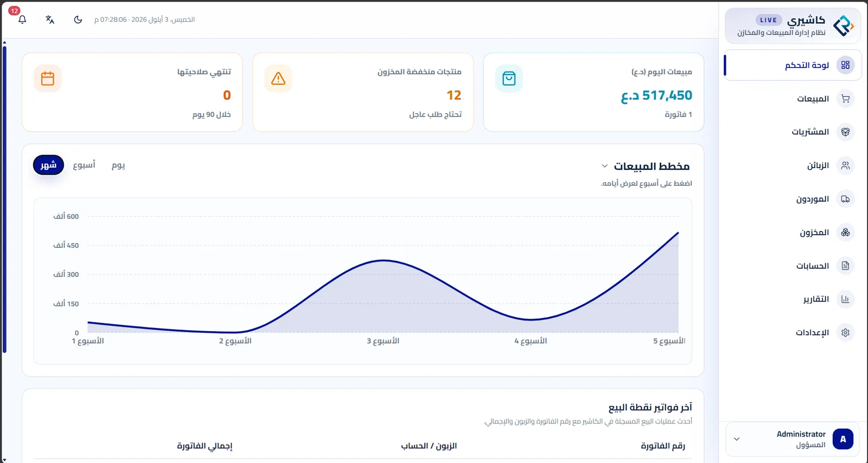Collapse the مخطط المبيعات chart chevron
Viewport: 868px width, 463px height.
604,166
